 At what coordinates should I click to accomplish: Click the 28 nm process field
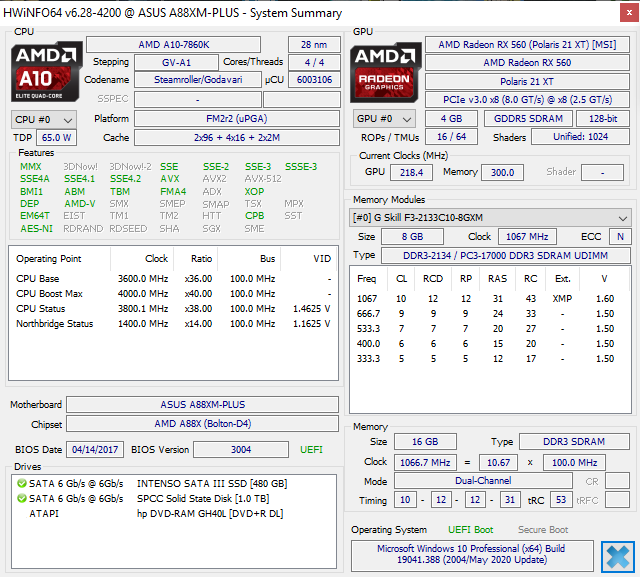314,44
